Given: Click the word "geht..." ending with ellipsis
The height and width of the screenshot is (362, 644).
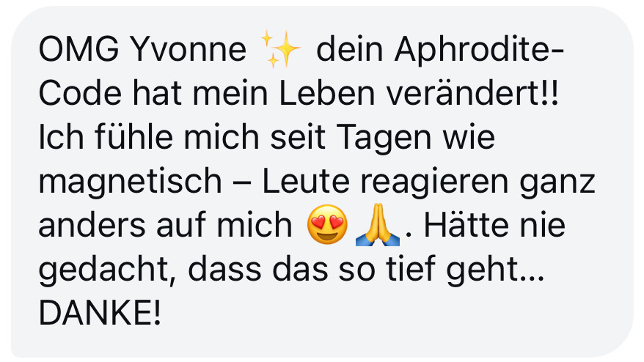Looking at the screenshot, I should [495, 270].
